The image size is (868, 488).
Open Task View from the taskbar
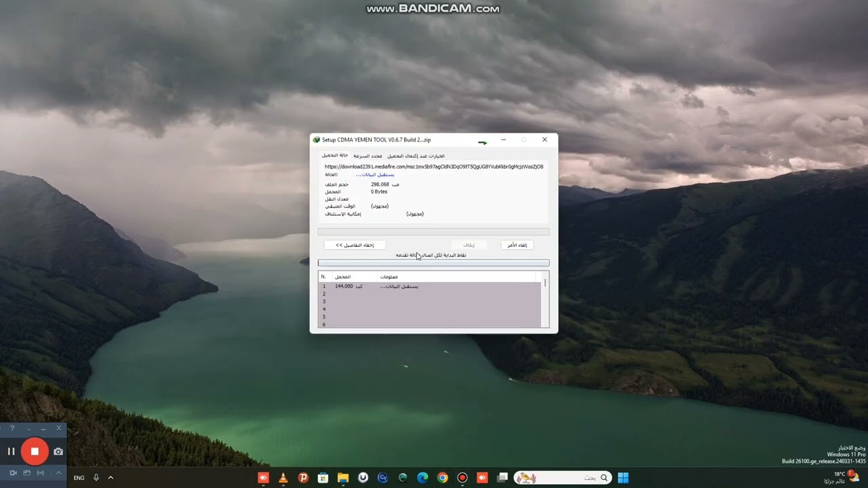click(502, 478)
